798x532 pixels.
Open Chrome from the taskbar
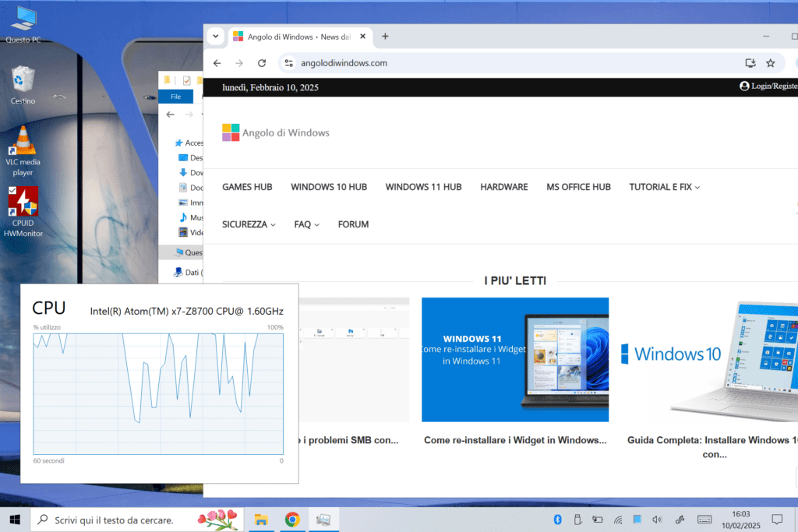point(292,520)
